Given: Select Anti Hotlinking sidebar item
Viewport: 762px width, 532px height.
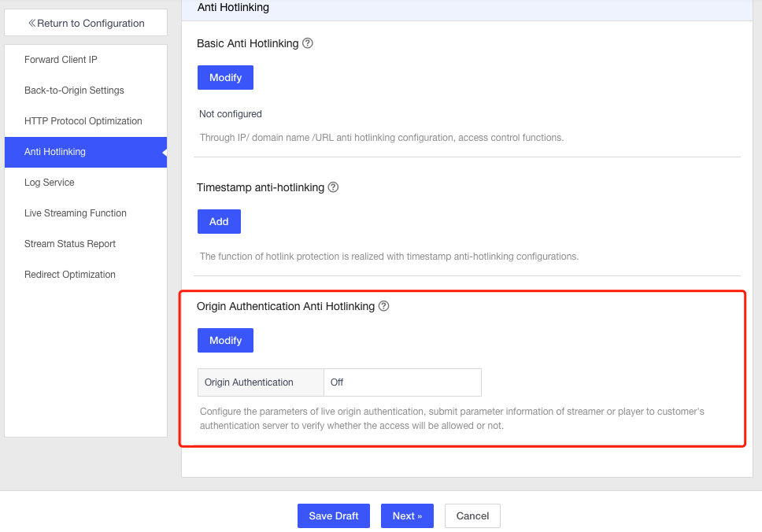Looking at the screenshot, I should [x=86, y=152].
